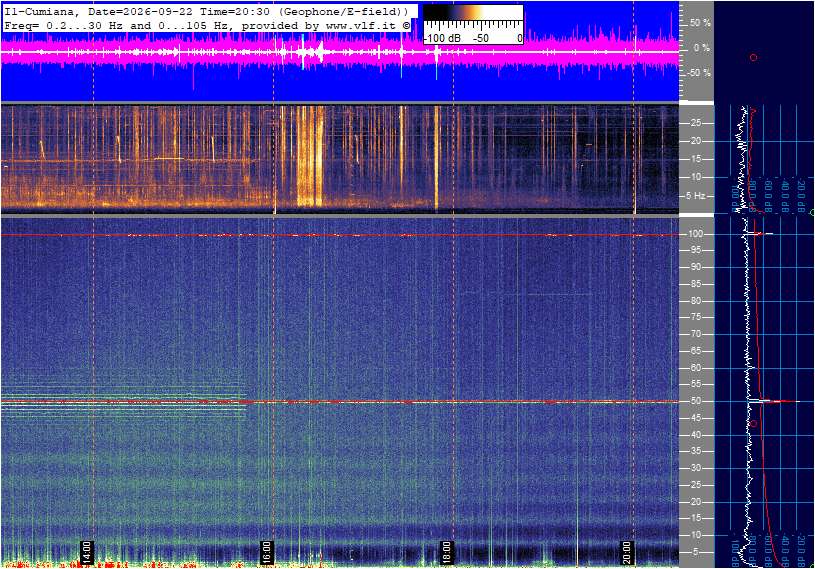Click the 50 Hz label on E-field axis
Image resolution: width=815 pixels, height=569 pixels.
[x=695, y=401]
